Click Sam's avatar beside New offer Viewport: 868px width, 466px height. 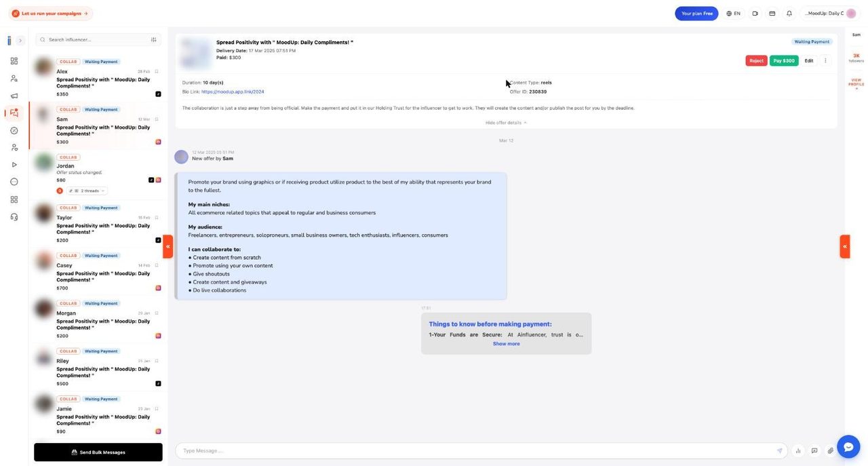181,157
